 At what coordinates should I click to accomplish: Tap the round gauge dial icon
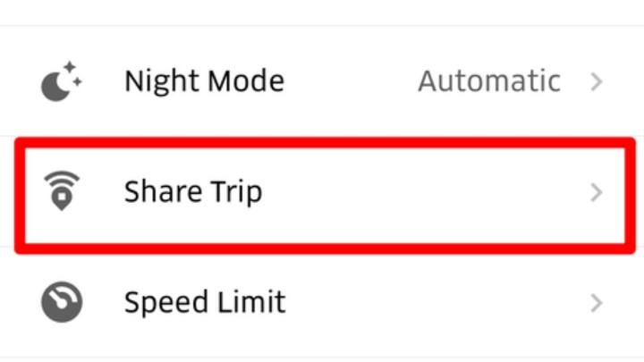(x=62, y=302)
